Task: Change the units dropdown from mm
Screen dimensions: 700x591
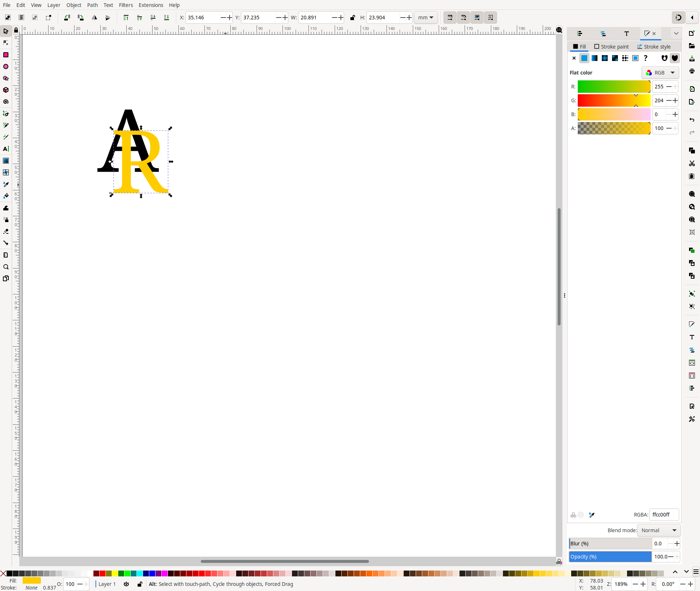Action: (x=426, y=17)
